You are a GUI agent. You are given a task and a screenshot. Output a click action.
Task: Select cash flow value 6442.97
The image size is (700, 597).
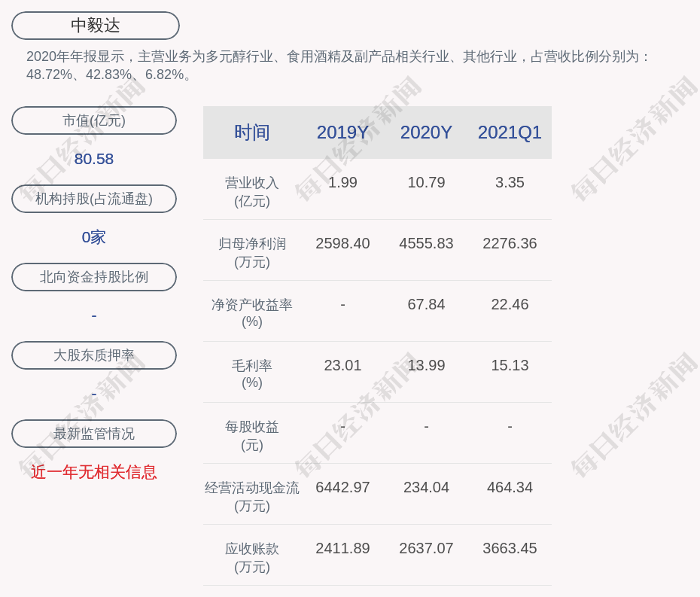(342, 488)
